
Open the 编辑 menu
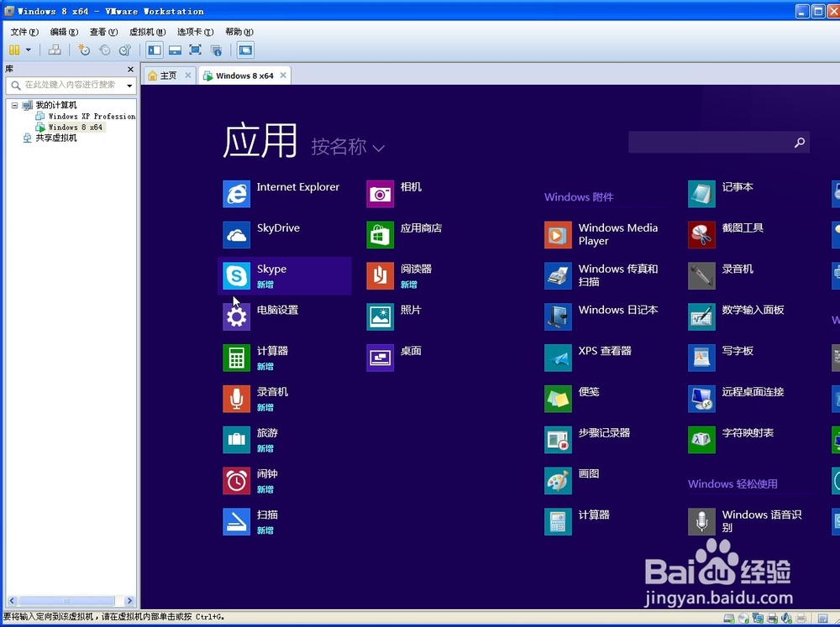pos(64,32)
